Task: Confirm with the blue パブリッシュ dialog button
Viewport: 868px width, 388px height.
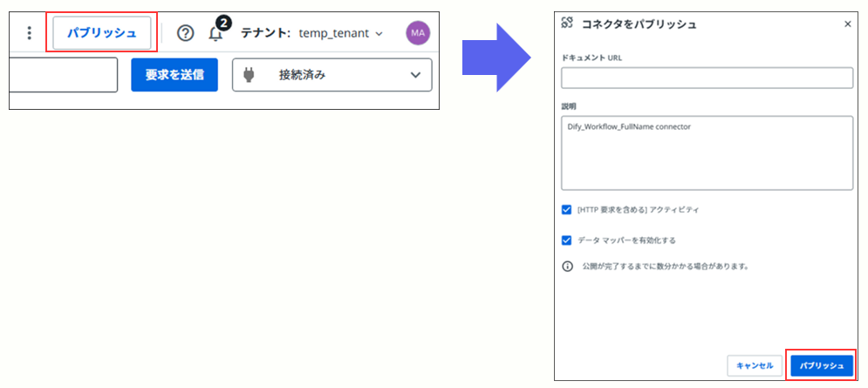Action: pos(821,365)
